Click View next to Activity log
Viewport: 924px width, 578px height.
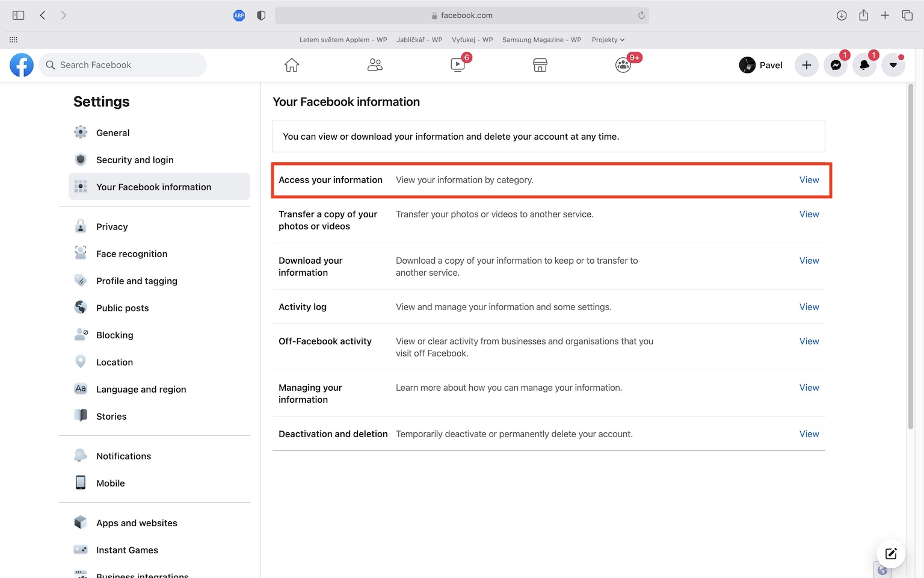pos(809,307)
